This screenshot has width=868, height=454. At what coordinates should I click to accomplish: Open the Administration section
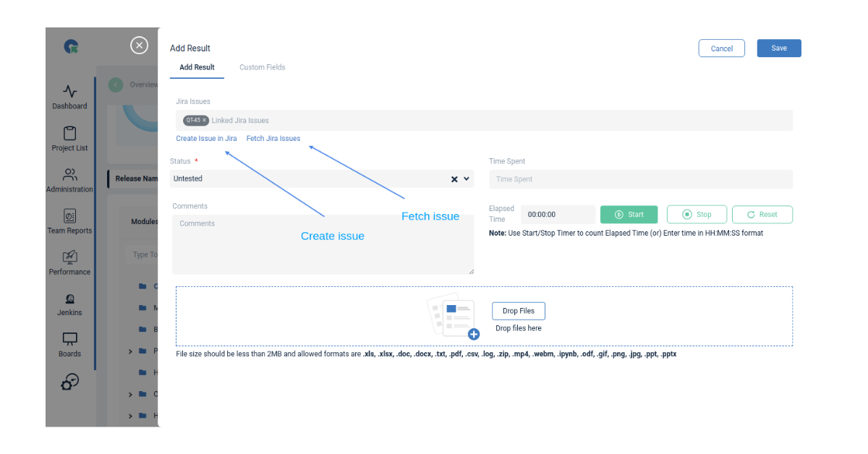(x=69, y=179)
